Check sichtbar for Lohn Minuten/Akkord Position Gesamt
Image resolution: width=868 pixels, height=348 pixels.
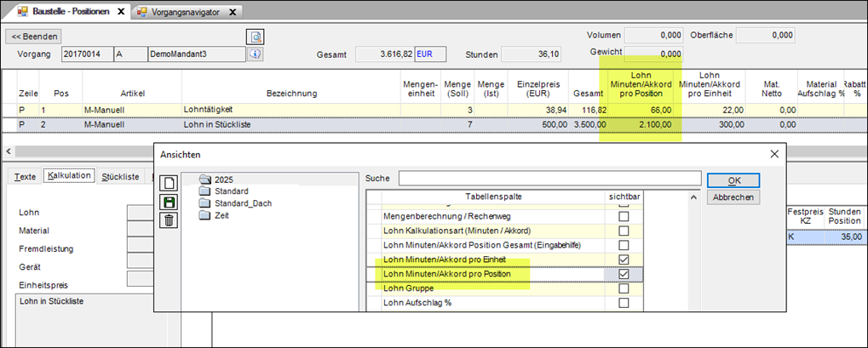tap(624, 245)
